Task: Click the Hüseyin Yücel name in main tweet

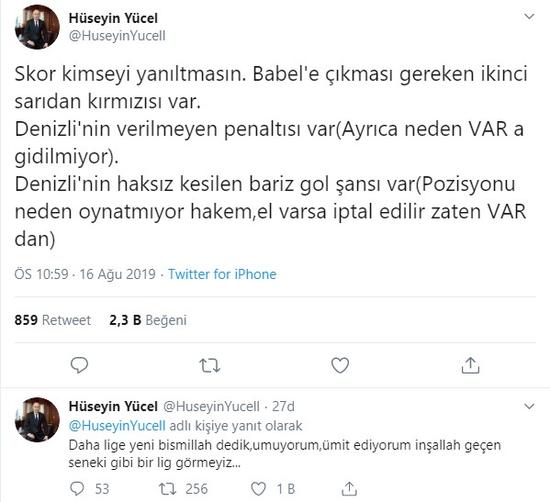Action: click(x=113, y=18)
